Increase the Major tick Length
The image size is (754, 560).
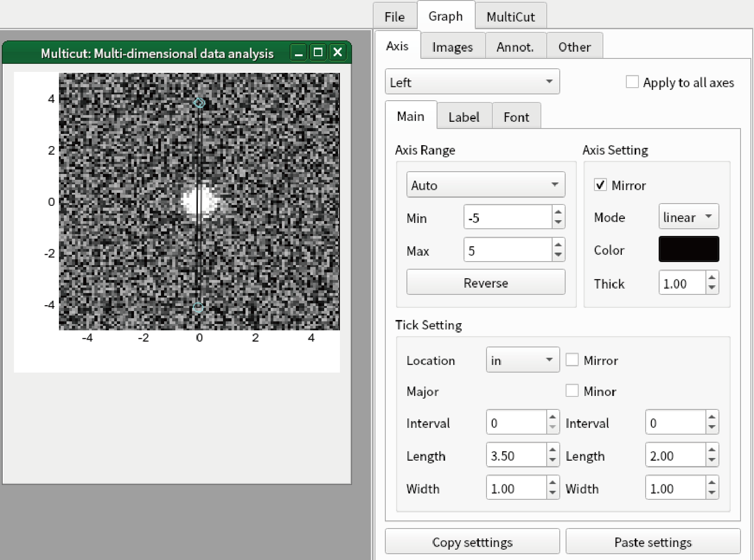[x=553, y=450]
